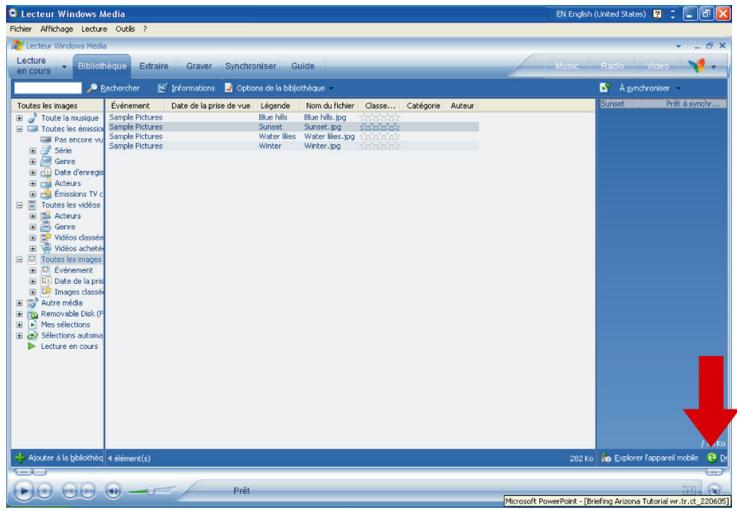The image size is (737, 510).
Task: Select Toutes les images tree node
Action: [x=71, y=259]
